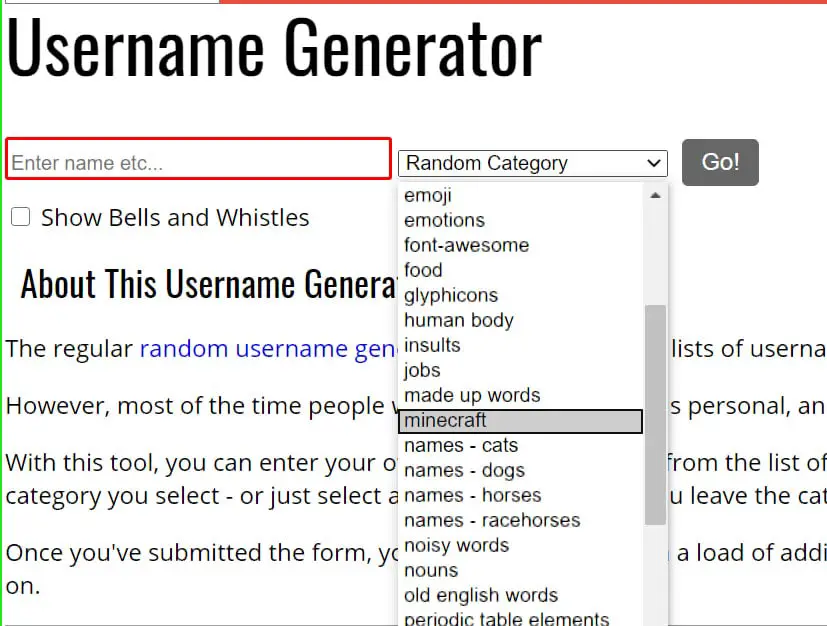Open the Random Category dropdown

pyautogui.click(x=533, y=163)
